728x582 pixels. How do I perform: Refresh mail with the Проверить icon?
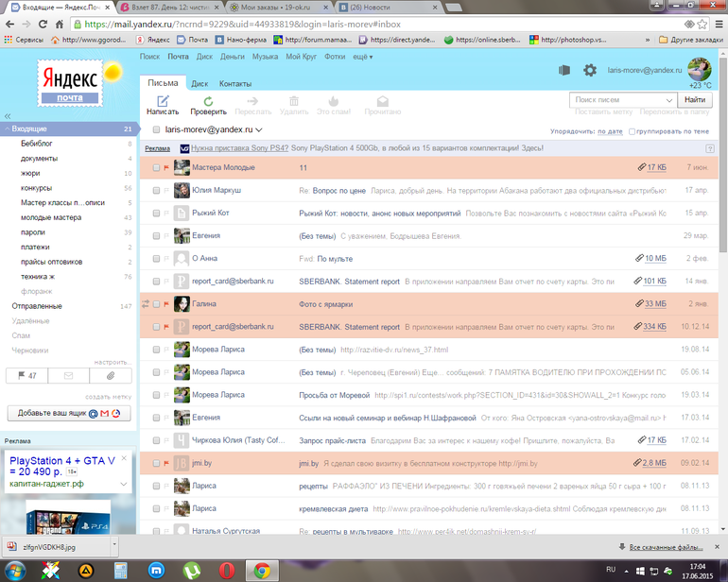tap(207, 101)
